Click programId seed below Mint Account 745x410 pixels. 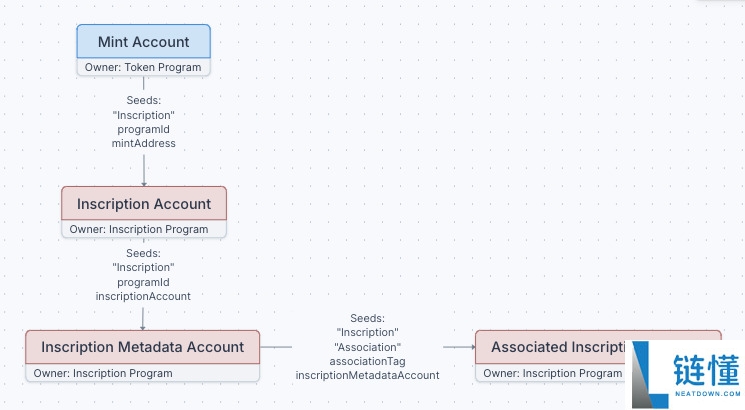click(143, 130)
